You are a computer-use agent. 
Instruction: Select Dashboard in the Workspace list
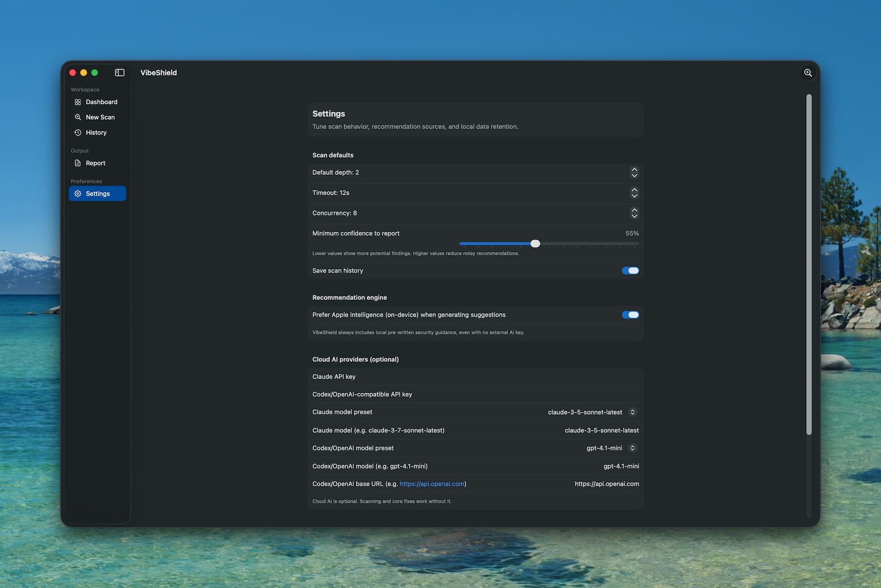tap(101, 102)
